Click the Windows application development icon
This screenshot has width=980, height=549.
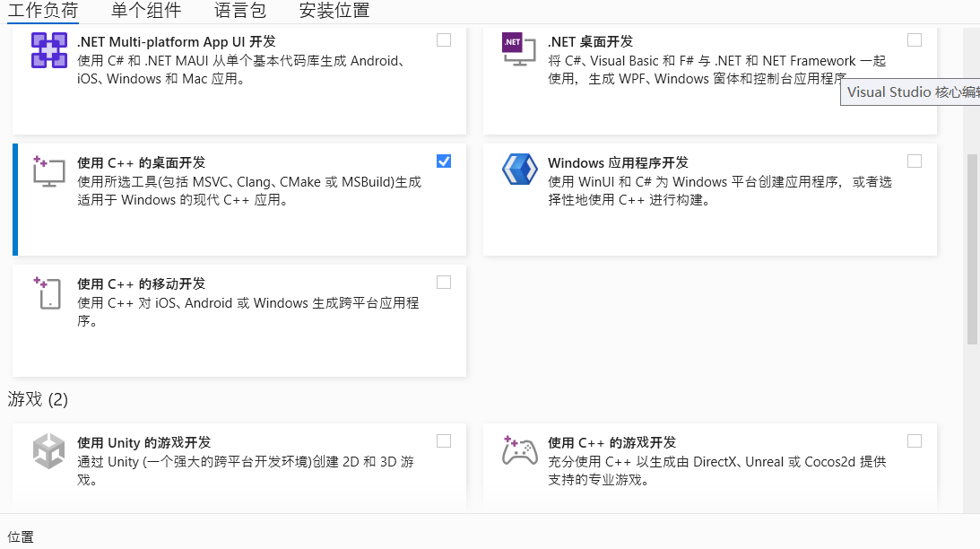tap(519, 170)
